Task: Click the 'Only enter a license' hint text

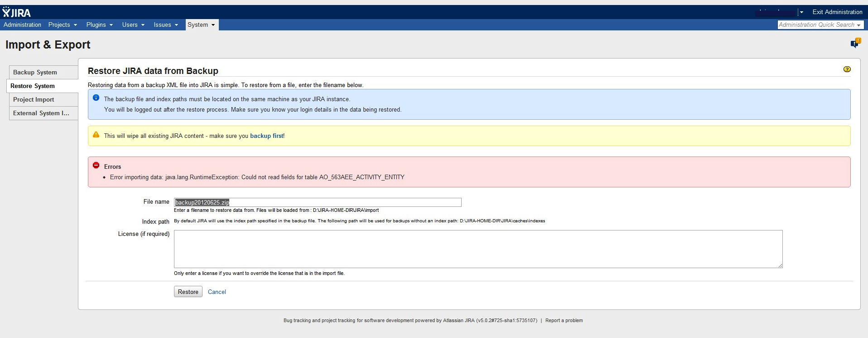Action: click(259, 273)
